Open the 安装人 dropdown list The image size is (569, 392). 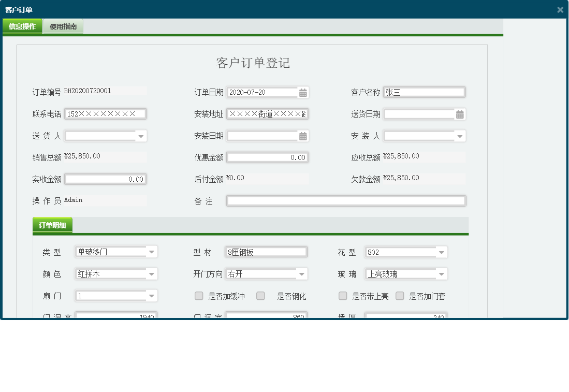point(460,136)
